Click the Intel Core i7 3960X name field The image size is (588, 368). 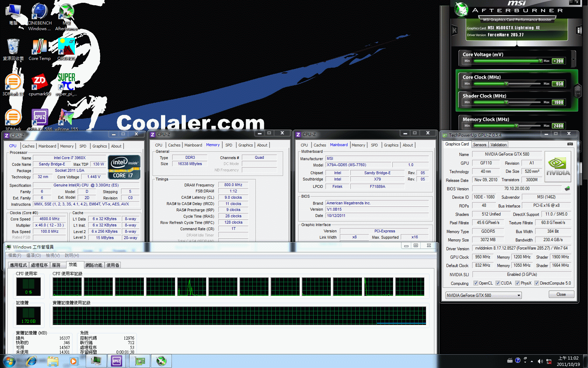[x=69, y=158]
